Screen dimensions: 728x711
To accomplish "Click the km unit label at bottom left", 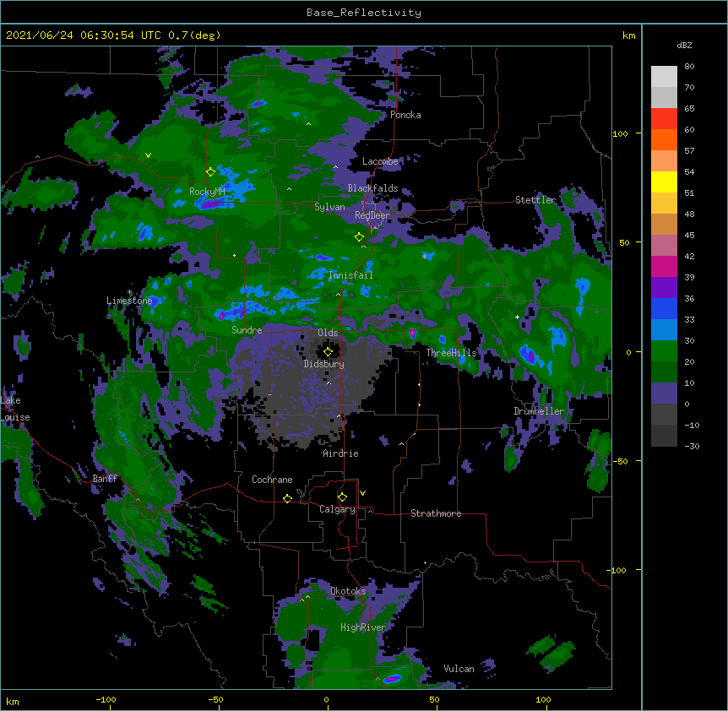I will pyautogui.click(x=13, y=701).
